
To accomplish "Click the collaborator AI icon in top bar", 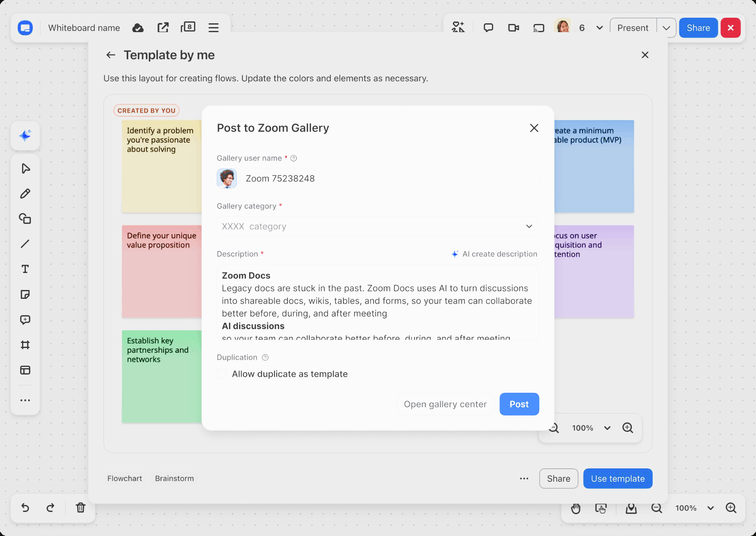I will pyautogui.click(x=458, y=27).
